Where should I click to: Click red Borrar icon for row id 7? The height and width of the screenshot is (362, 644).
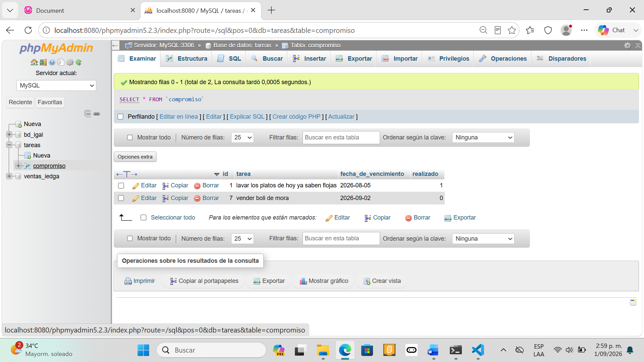tap(197, 198)
